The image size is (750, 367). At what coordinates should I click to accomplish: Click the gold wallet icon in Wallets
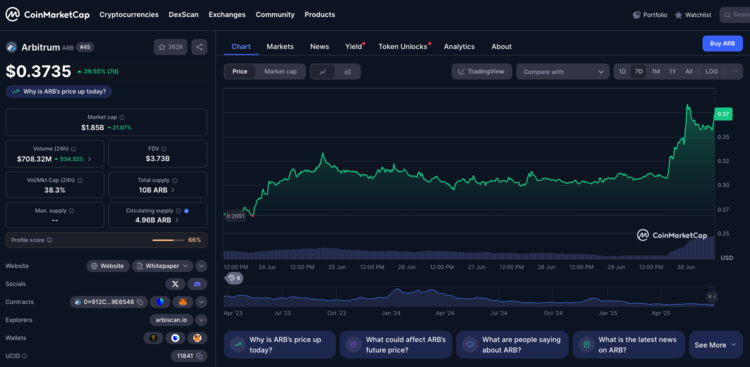pyautogui.click(x=154, y=338)
